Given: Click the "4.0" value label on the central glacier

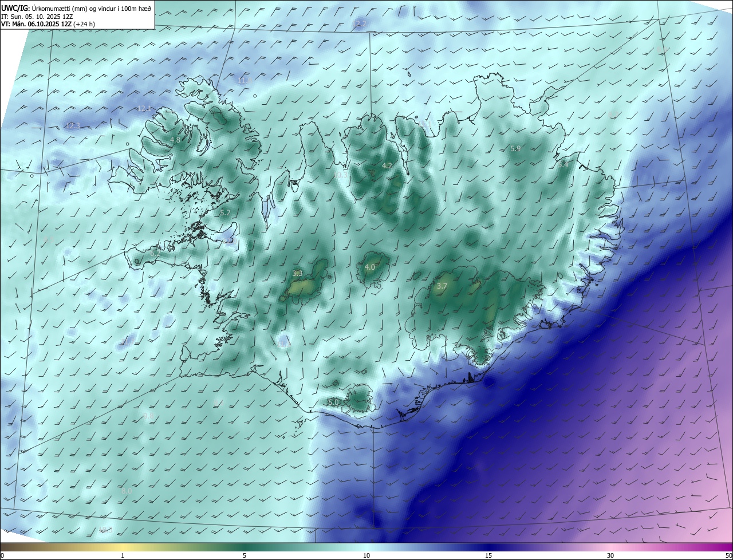Looking at the screenshot, I should (370, 267).
